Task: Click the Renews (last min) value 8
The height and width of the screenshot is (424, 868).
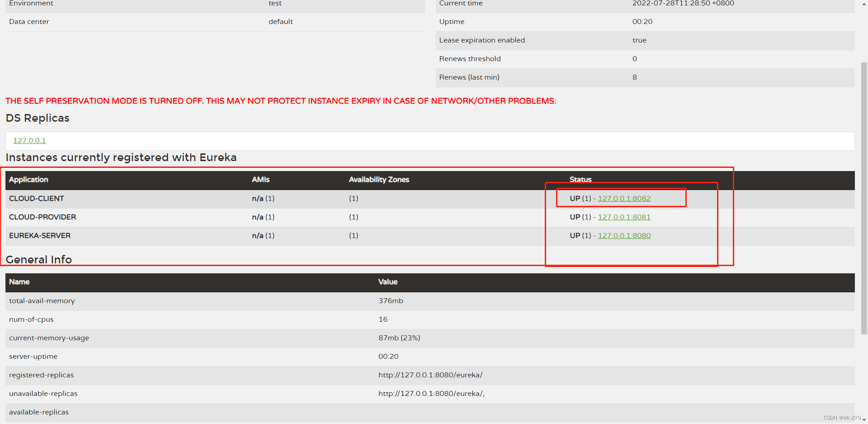Action: coord(635,77)
